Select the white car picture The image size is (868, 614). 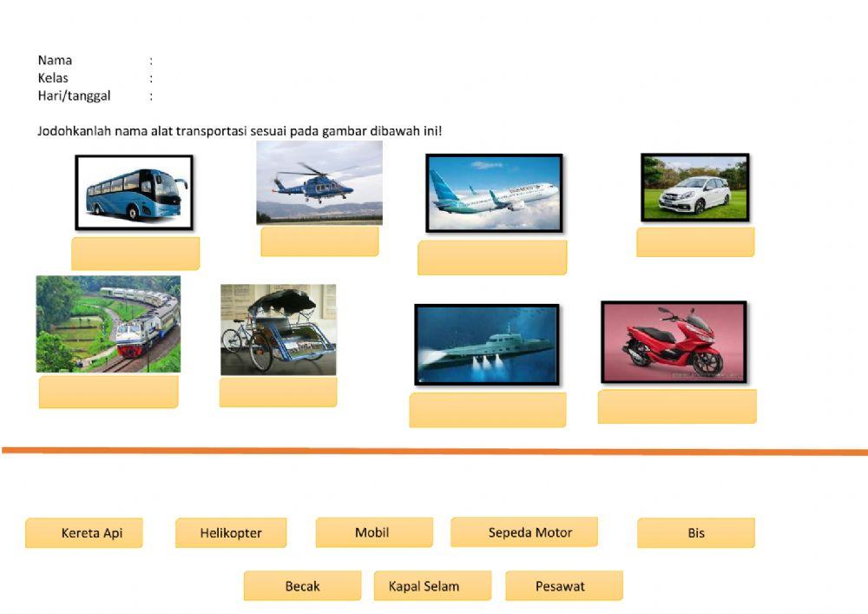694,187
